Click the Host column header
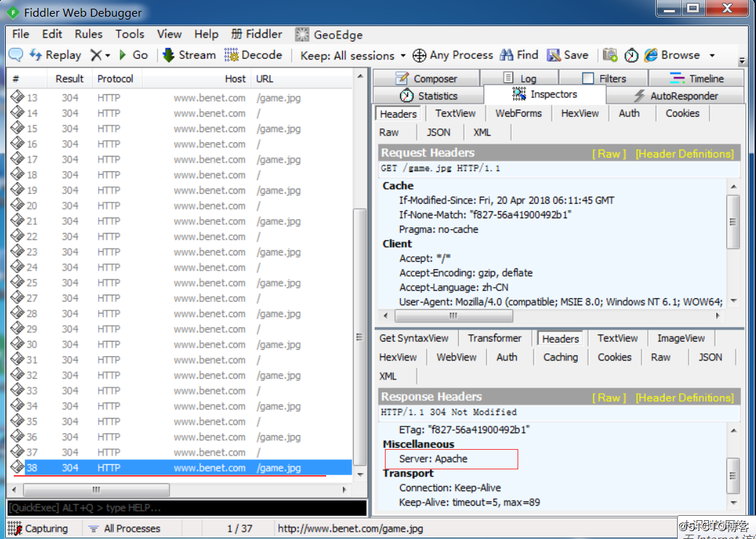 point(196,78)
